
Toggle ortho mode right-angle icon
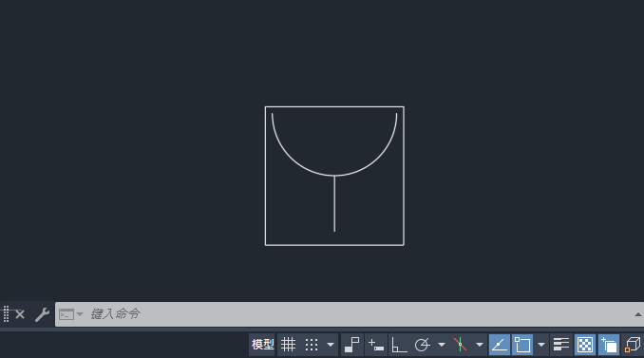tap(399, 345)
